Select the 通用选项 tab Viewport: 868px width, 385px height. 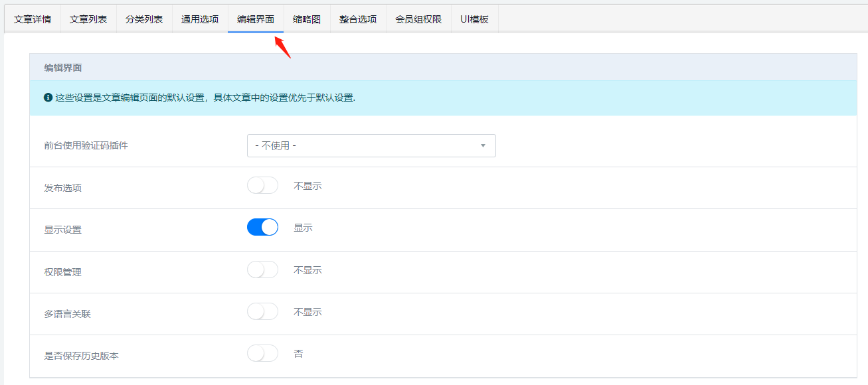click(200, 19)
